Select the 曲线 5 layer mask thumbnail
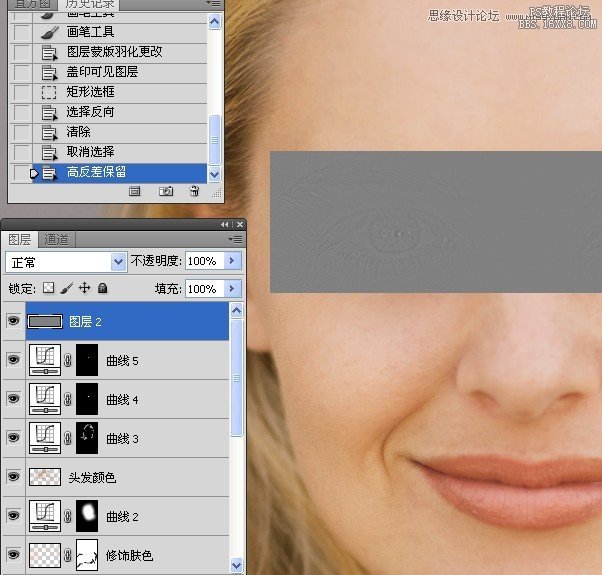The width and height of the screenshot is (602, 575). [x=87, y=360]
